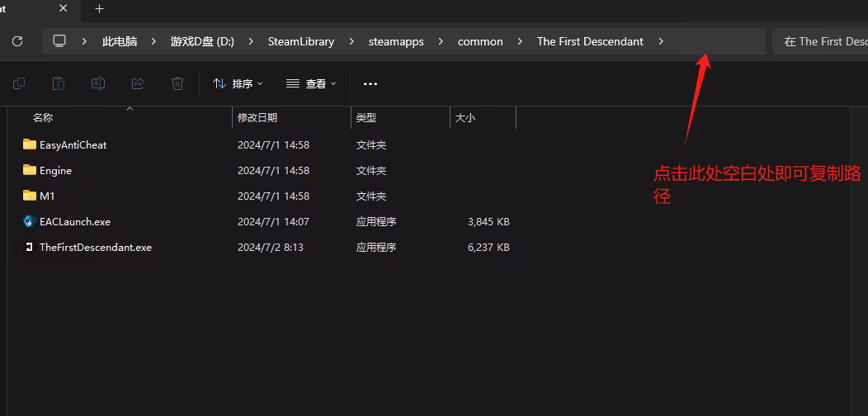Click the rename icon in toolbar
The height and width of the screenshot is (416, 868).
98,83
